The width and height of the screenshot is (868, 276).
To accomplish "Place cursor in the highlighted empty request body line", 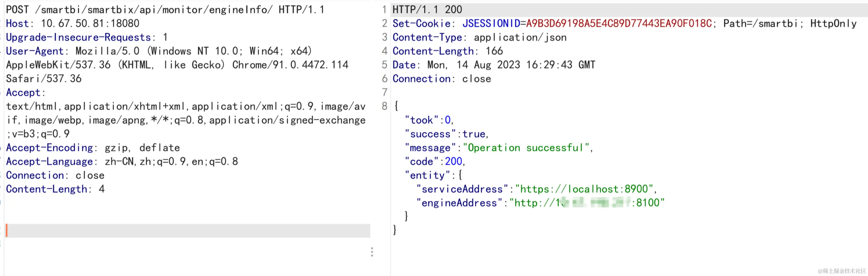I will [x=188, y=231].
